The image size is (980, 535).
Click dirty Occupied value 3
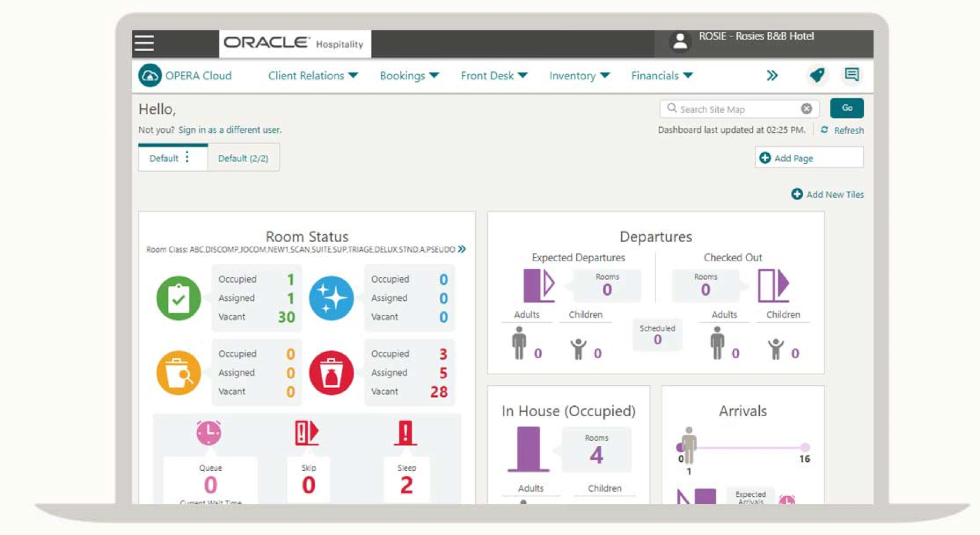coord(443,354)
